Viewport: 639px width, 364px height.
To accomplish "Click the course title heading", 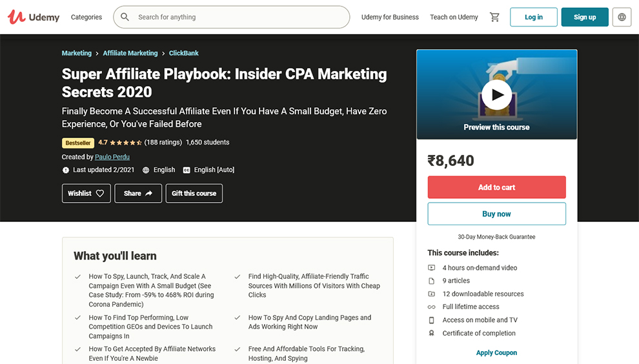I will (x=224, y=83).
